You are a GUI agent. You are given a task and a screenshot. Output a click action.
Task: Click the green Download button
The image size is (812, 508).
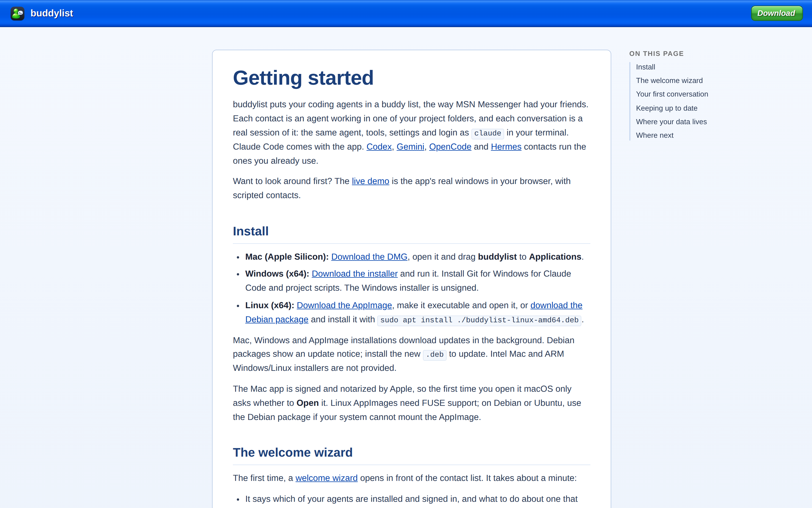[776, 13]
